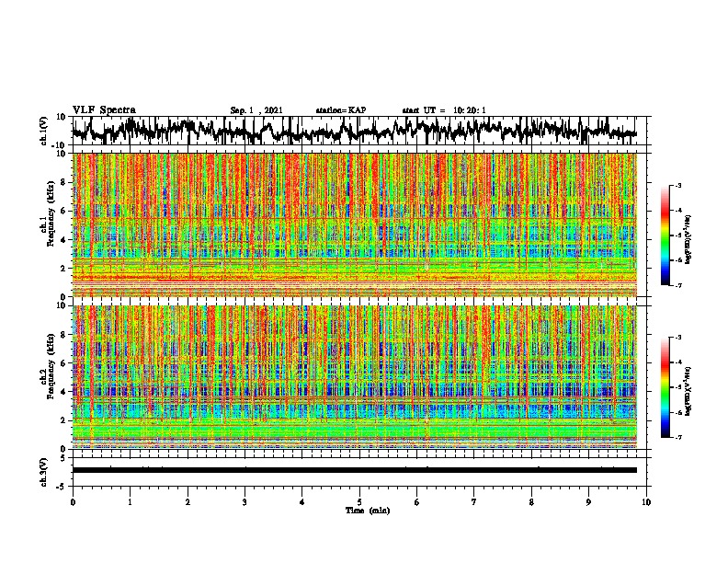Click the 'VLF Spectra' title text
728x563 pixels.
coord(104,109)
